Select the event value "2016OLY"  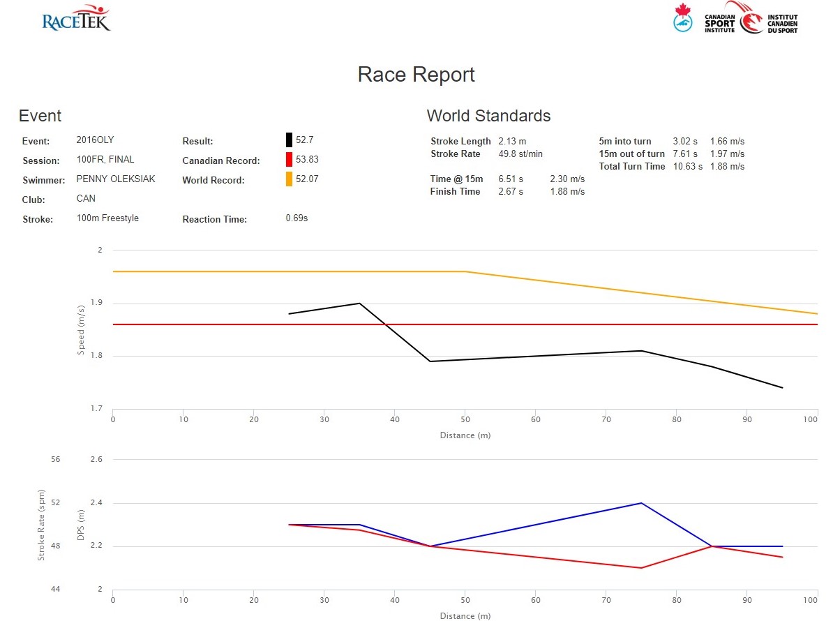click(95, 140)
